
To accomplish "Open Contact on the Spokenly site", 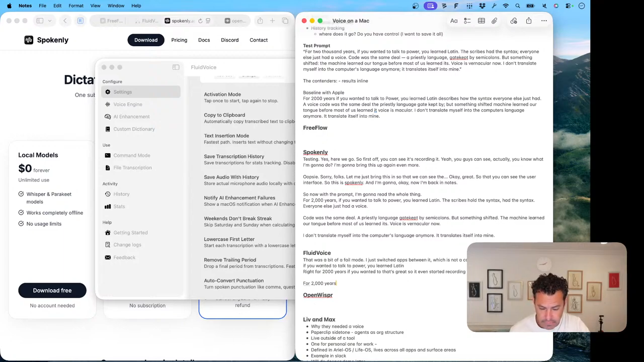I will pyautogui.click(x=259, y=40).
